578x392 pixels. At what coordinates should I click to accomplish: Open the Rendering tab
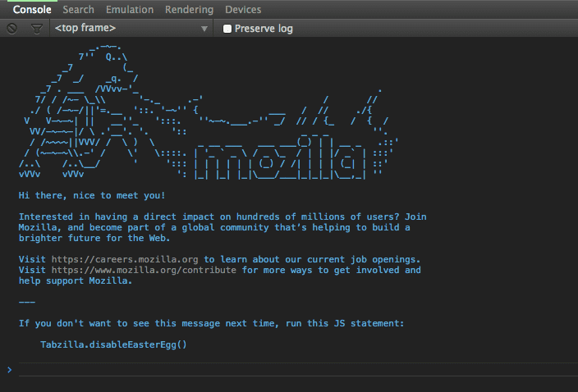tap(189, 10)
